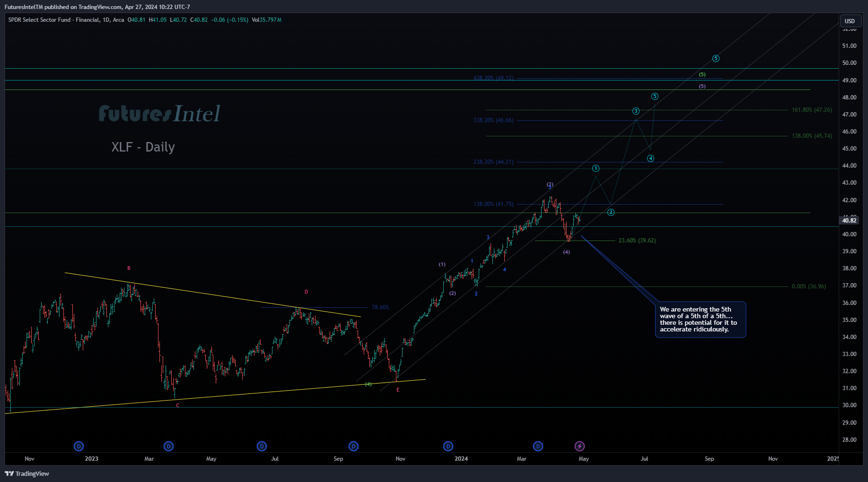
Task: Click the 338.20% (46.66) Fibonacci label
Action: point(493,120)
